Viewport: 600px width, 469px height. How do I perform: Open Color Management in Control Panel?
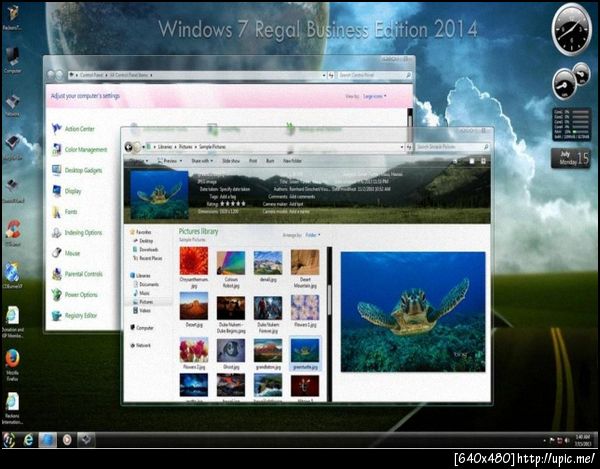pos(80,150)
